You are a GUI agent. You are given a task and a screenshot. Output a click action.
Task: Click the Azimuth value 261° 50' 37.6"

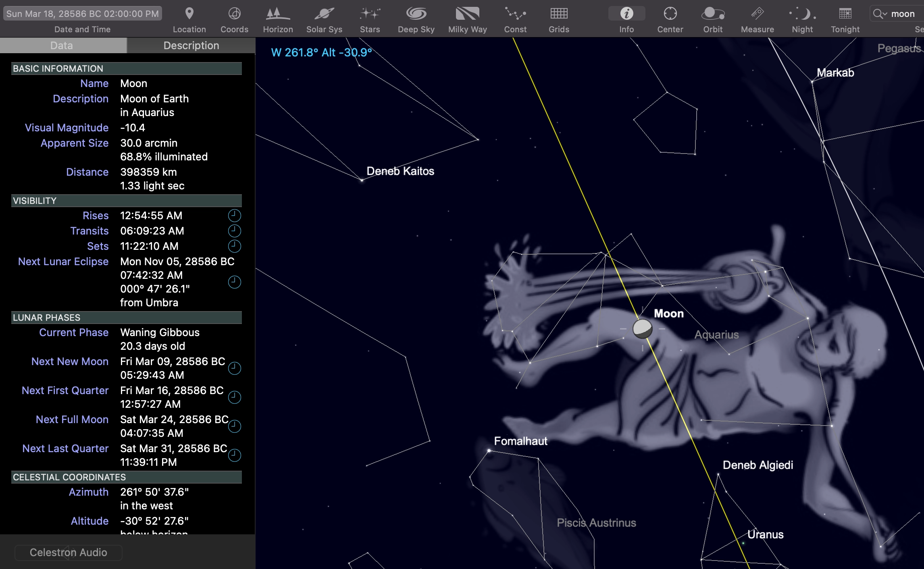tap(154, 492)
